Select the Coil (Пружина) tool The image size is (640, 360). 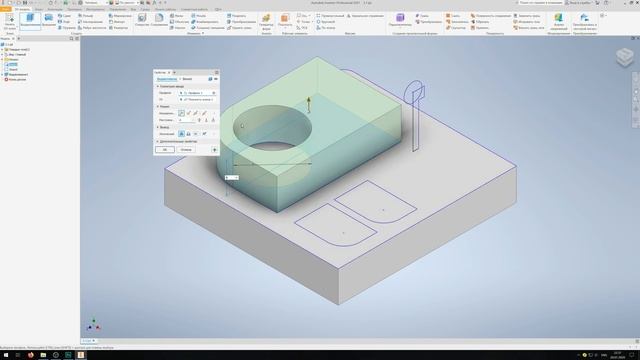tap(67, 28)
